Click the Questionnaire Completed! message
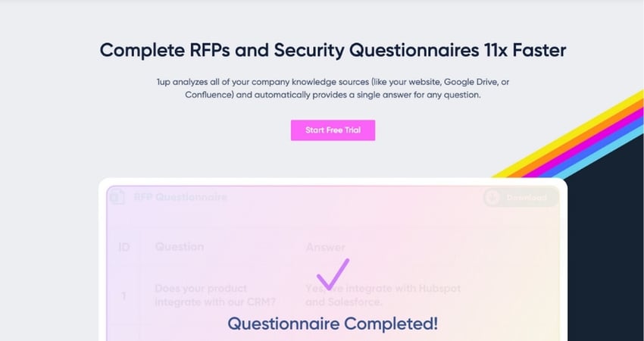This screenshot has height=341, width=644. [333, 324]
